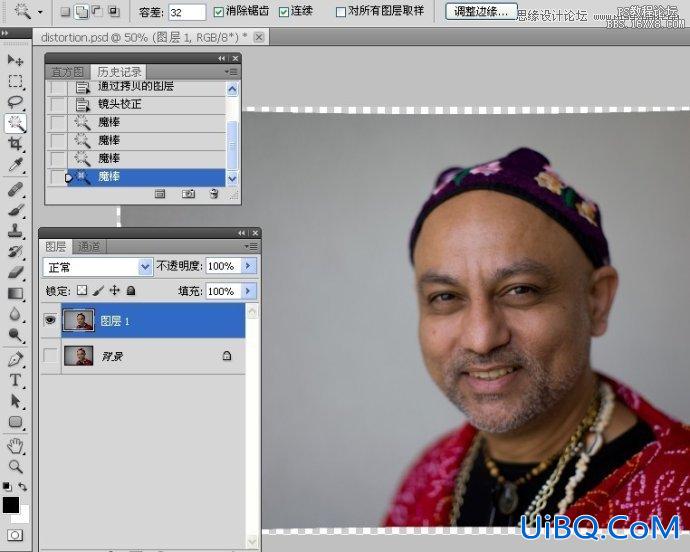Choose New Selection mode in options bar
The height and width of the screenshot is (552, 690).
(x=65, y=12)
